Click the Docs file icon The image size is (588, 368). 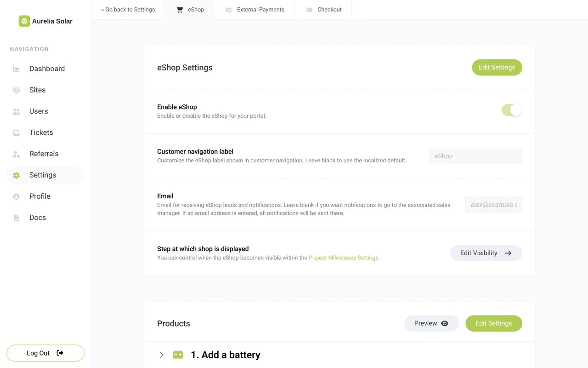(17, 218)
